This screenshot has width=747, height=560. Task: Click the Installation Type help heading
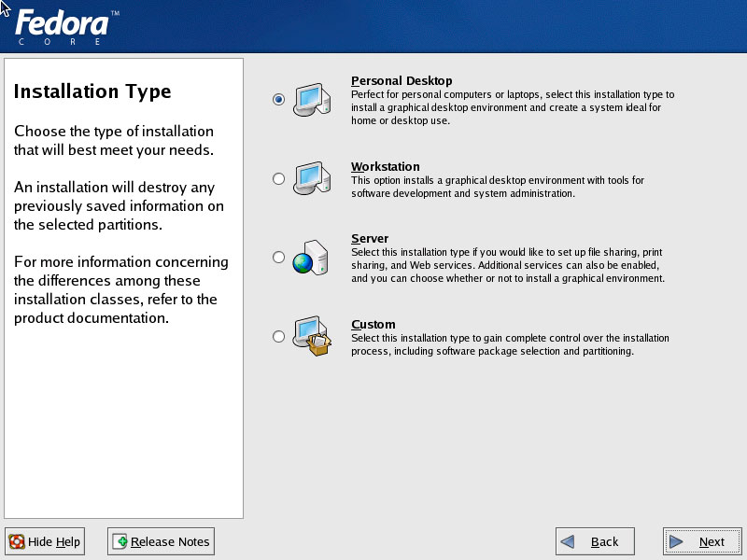92,91
